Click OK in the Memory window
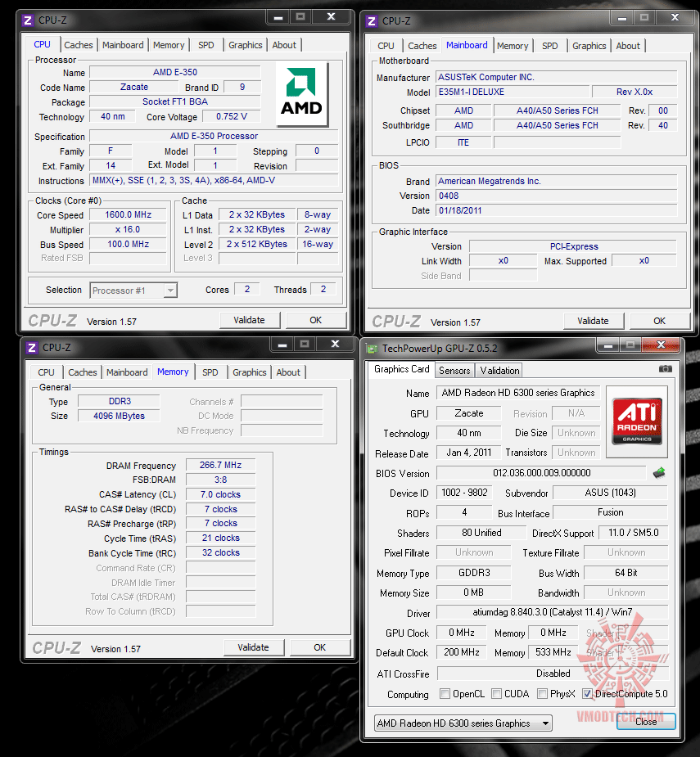The image size is (700, 757). tap(320, 647)
